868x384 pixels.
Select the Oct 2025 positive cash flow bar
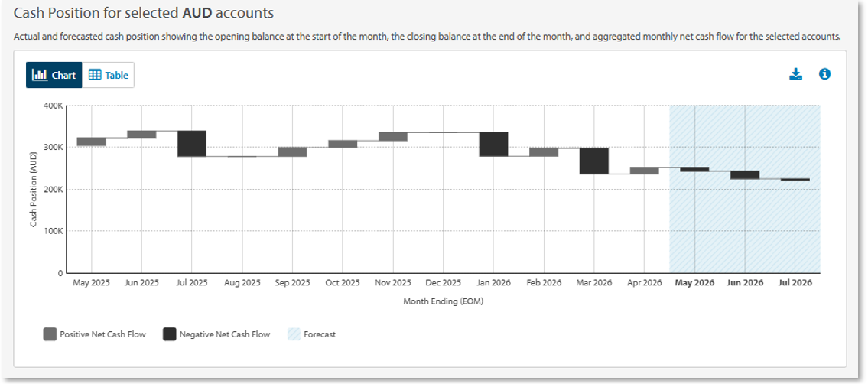click(x=343, y=144)
